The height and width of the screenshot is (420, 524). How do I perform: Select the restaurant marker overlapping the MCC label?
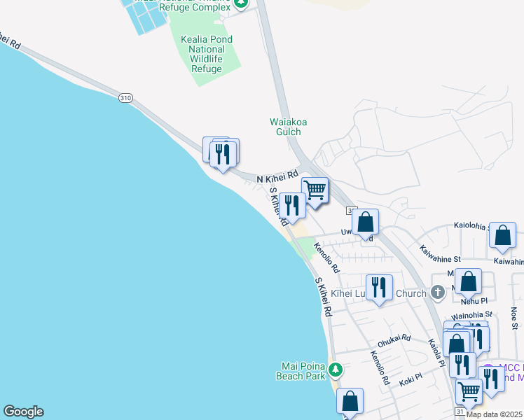(491, 380)
